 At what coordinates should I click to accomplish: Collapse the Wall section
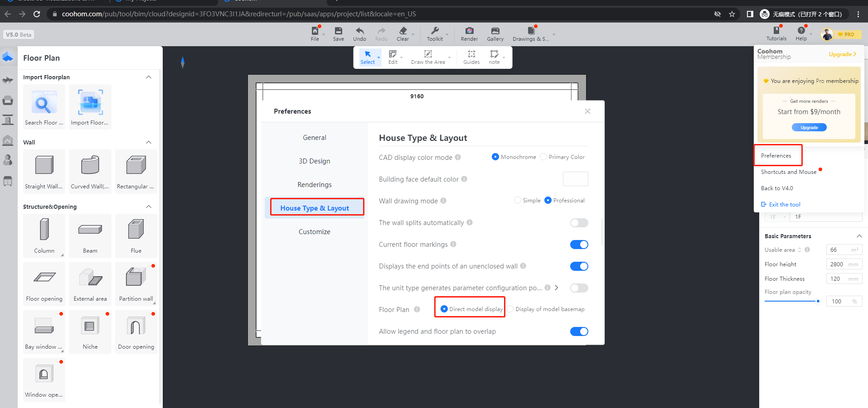pyautogui.click(x=149, y=142)
